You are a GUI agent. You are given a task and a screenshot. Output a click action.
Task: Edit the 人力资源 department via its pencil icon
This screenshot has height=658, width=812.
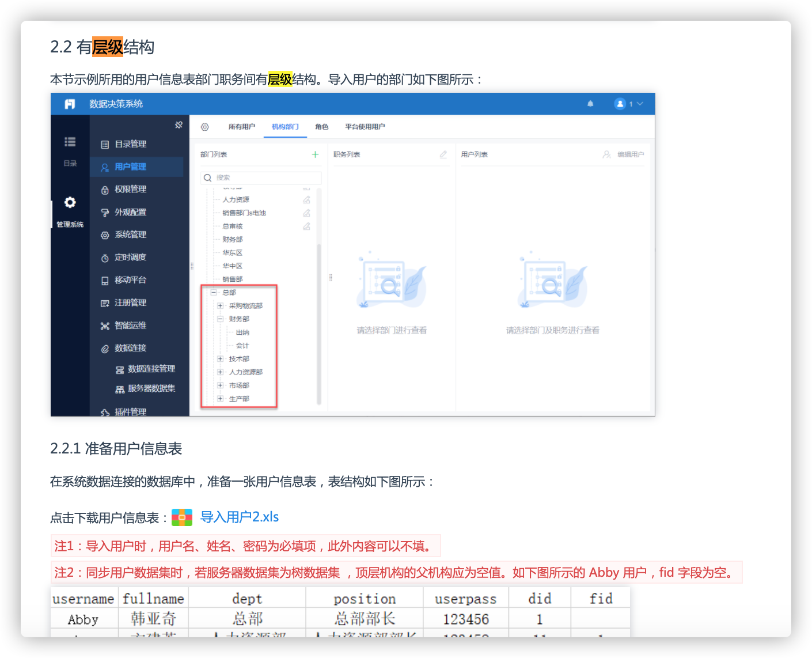pyautogui.click(x=307, y=199)
